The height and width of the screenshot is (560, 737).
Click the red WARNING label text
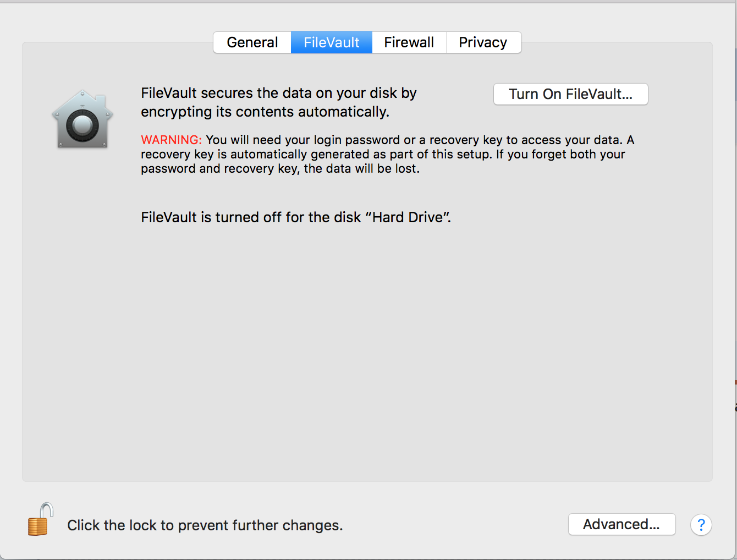click(172, 140)
